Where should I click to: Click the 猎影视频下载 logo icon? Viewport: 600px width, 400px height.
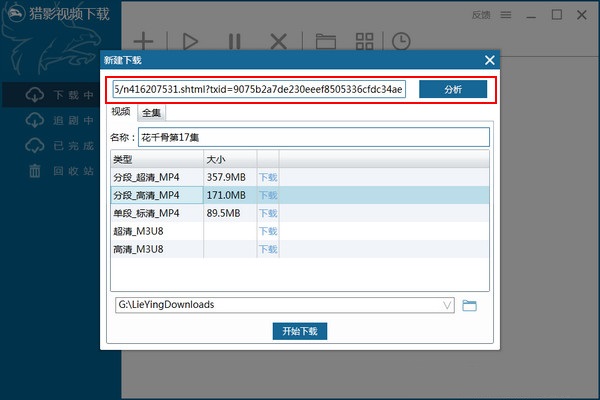[x=16, y=14]
